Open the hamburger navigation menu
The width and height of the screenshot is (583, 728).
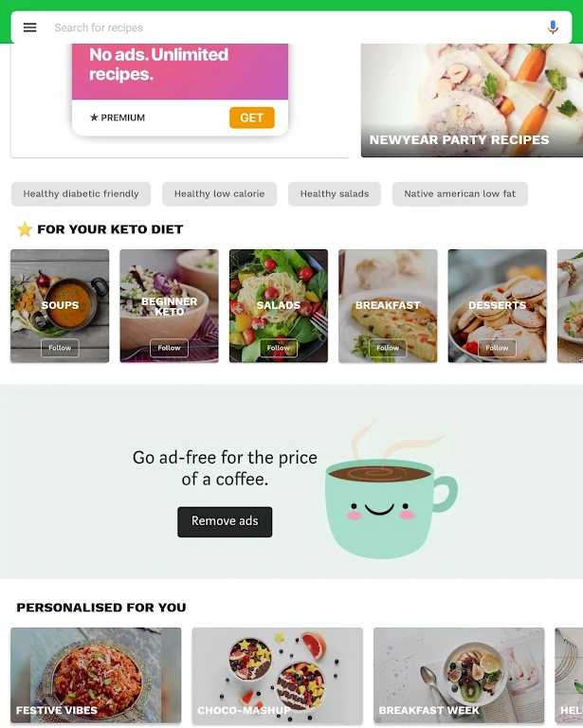click(x=29, y=27)
